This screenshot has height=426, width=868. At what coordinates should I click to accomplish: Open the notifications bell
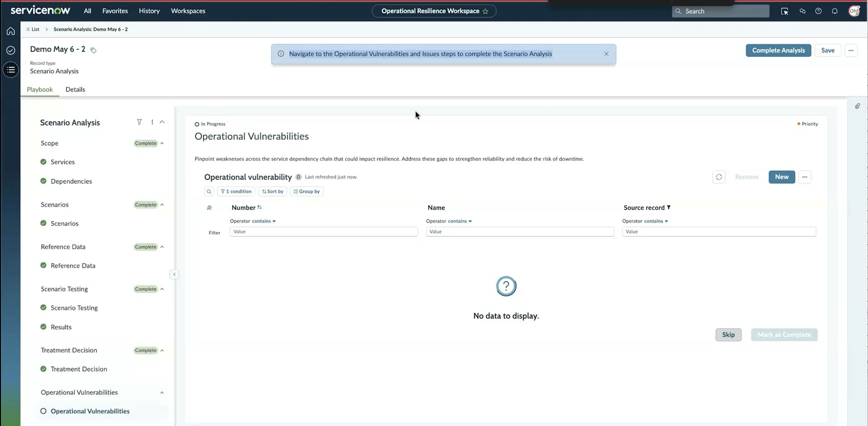[834, 11]
